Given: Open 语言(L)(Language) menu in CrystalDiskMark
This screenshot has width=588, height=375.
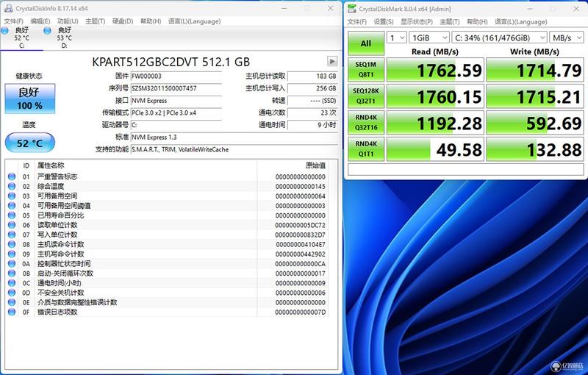Looking at the screenshot, I should (x=521, y=22).
